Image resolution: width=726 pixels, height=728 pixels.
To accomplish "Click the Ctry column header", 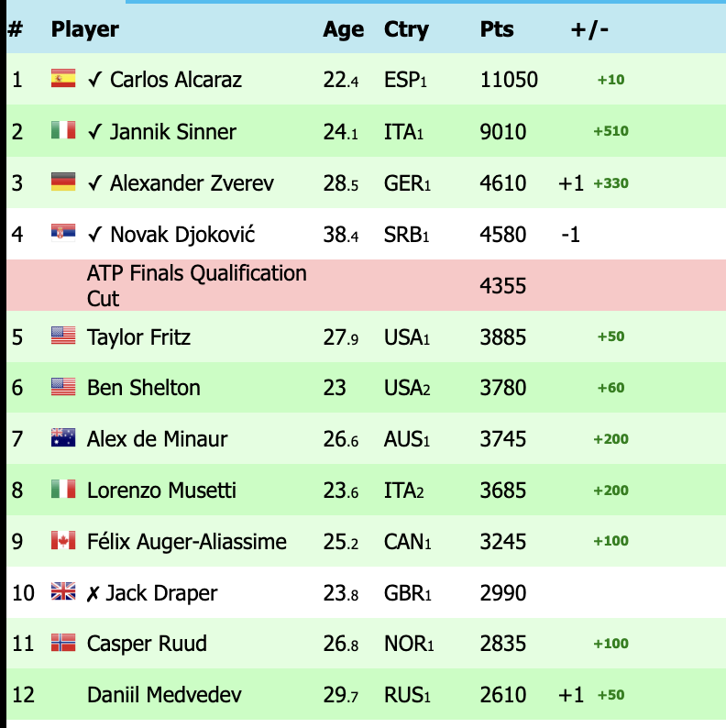I will point(406,29).
